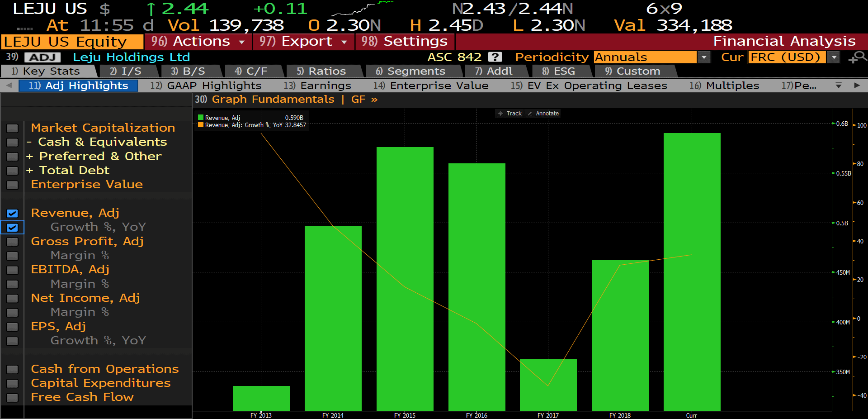Click the green Revenue, Adj legend swatch
Viewport: 868px width, 419px height.
[x=201, y=118]
